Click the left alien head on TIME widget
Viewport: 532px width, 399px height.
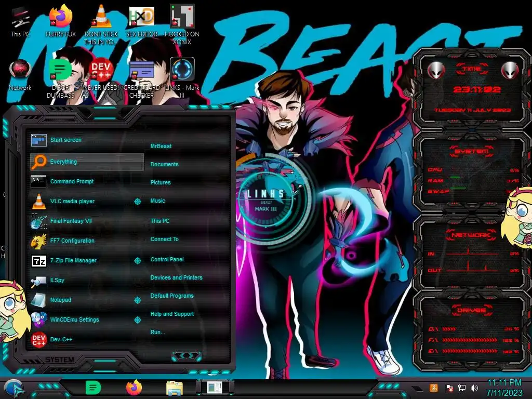(436, 71)
